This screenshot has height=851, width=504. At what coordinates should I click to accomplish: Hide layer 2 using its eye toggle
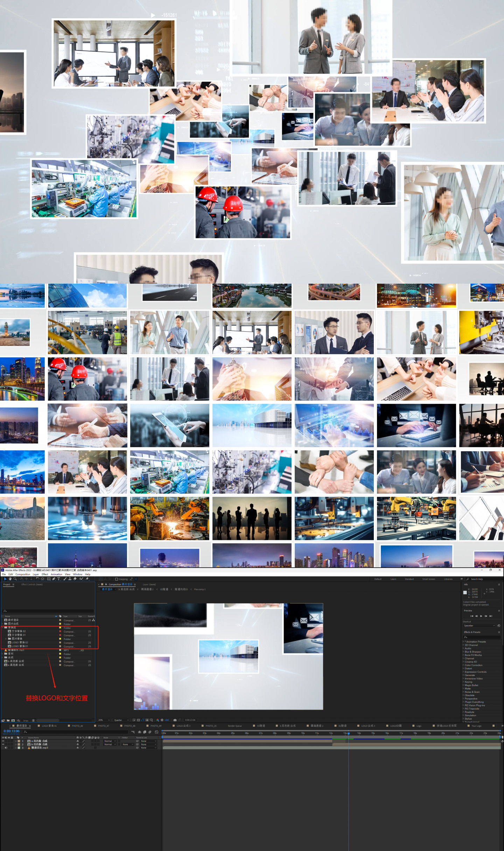[x=3, y=744]
